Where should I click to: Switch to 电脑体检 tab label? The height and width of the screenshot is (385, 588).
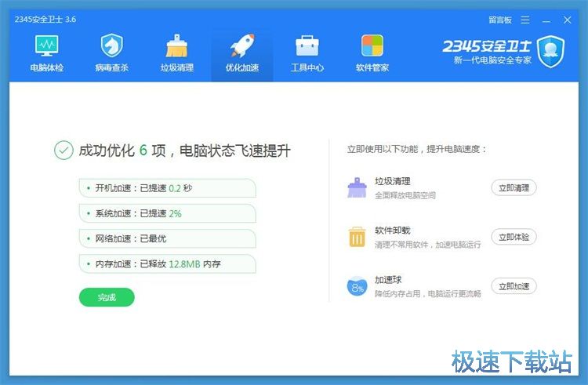(47, 68)
